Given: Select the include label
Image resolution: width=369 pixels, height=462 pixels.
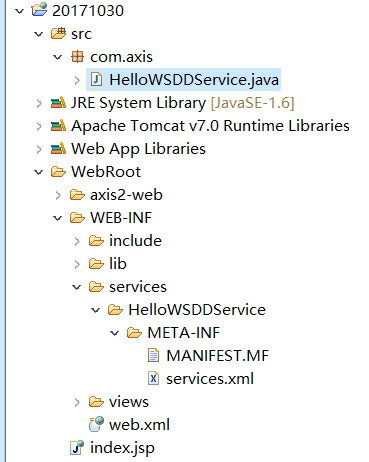Looking at the screenshot, I should [x=135, y=241].
